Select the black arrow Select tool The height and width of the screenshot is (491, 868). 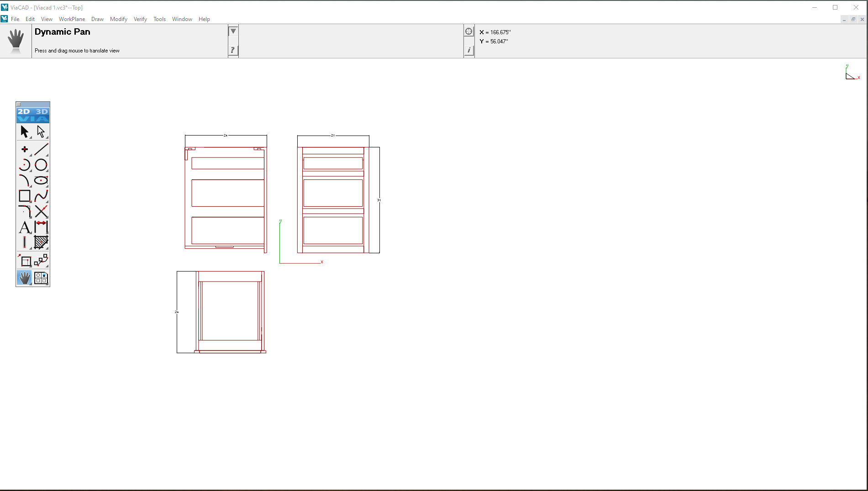(x=25, y=132)
